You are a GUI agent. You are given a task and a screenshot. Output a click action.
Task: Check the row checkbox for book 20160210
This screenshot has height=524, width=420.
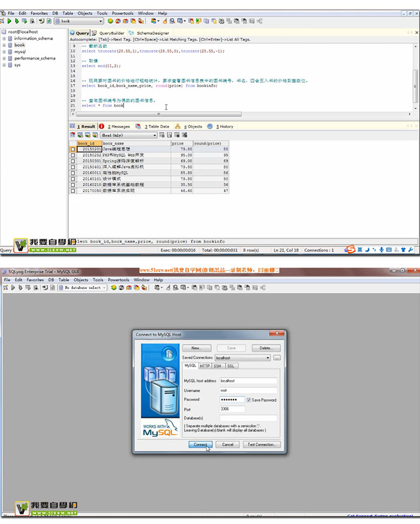point(73,185)
